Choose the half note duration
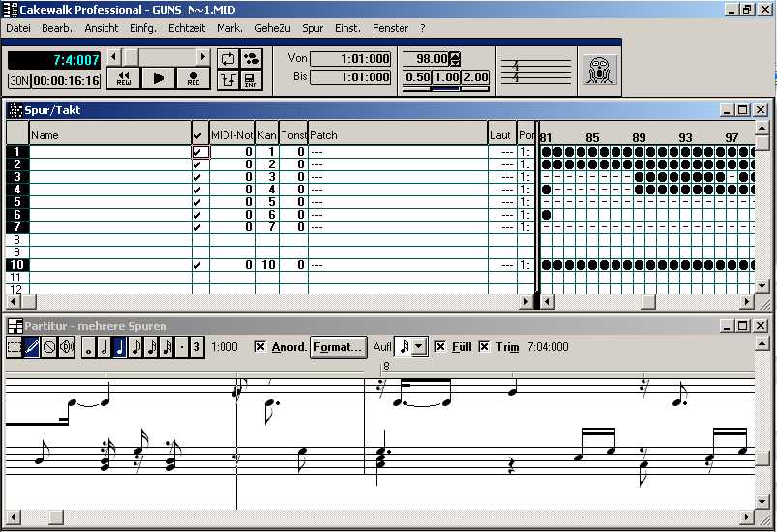Screen dimensions: 777x532 [105, 347]
